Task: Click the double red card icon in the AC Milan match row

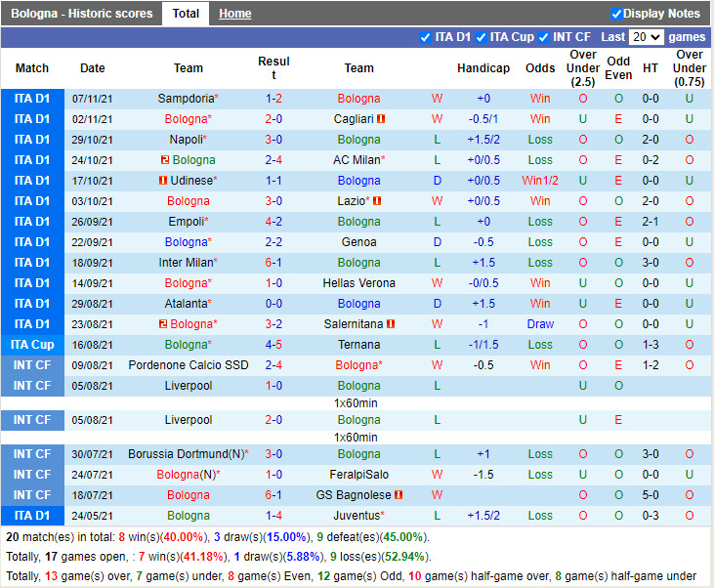Action: pyautogui.click(x=164, y=160)
